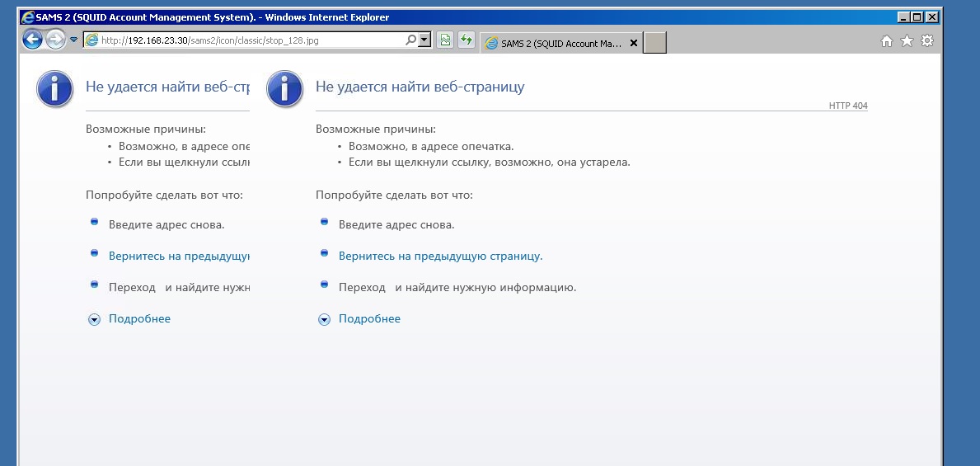The image size is (980, 466).
Task: Click 'Вернитесь на предыдущую страницу.' link
Action: pyautogui.click(x=441, y=256)
